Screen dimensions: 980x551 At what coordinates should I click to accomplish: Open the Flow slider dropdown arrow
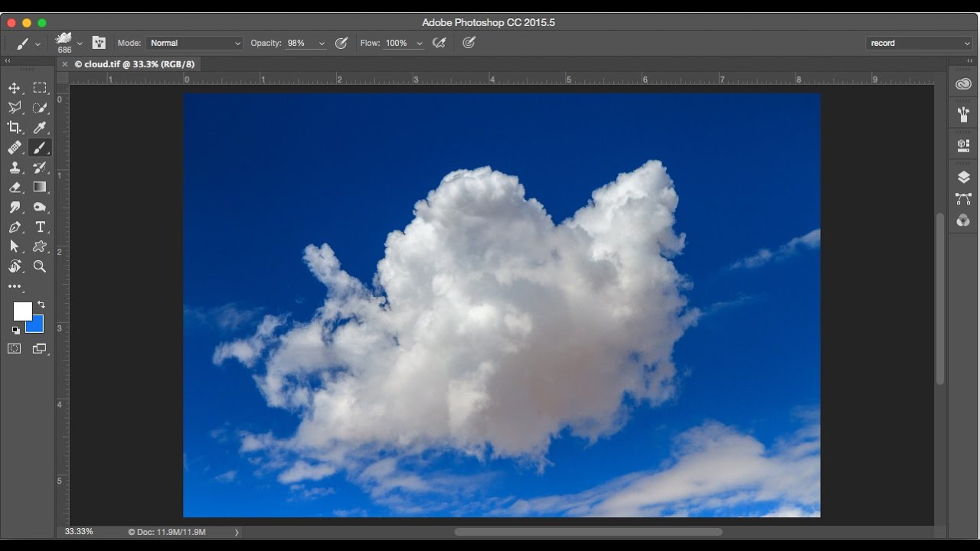click(420, 44)
